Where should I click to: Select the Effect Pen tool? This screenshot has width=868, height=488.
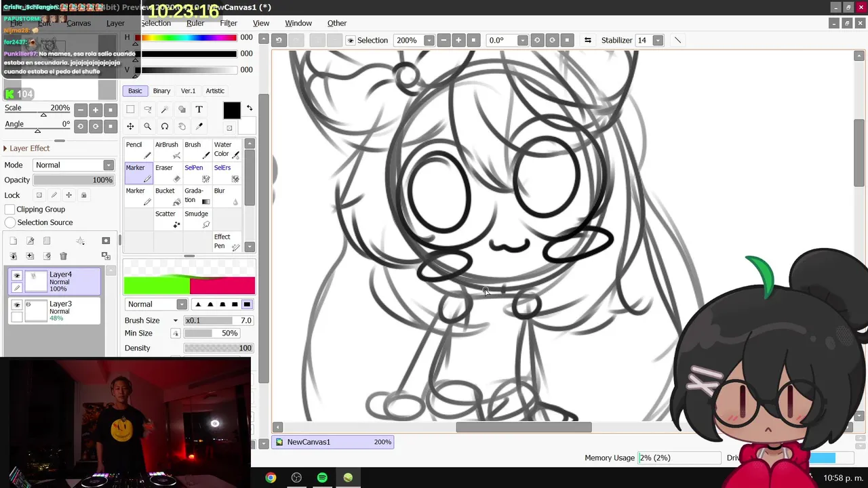click(x=226, y=242)
